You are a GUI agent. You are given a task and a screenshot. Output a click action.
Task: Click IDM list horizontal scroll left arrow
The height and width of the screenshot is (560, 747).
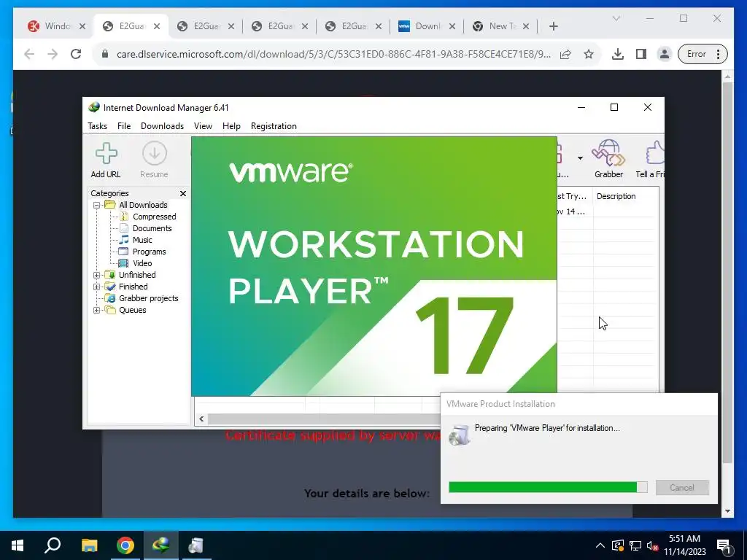[x=201, y=419]
